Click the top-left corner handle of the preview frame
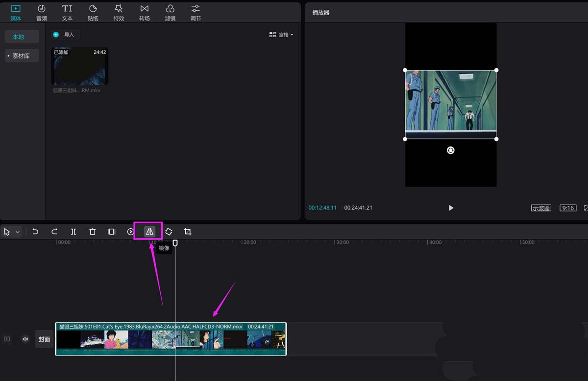This screenshot has height=381, width=588. [x=405, y=70]
